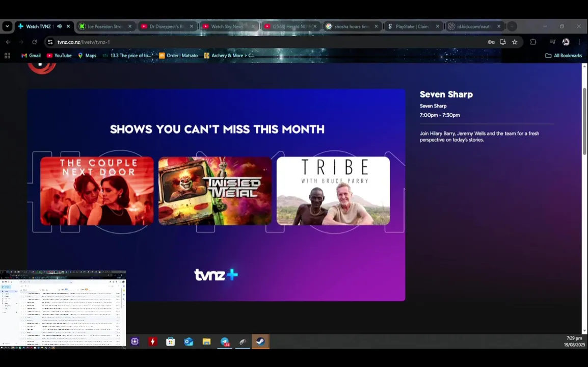Open the Gmail bookmark

pyautogui.click(x=31, y=56)
